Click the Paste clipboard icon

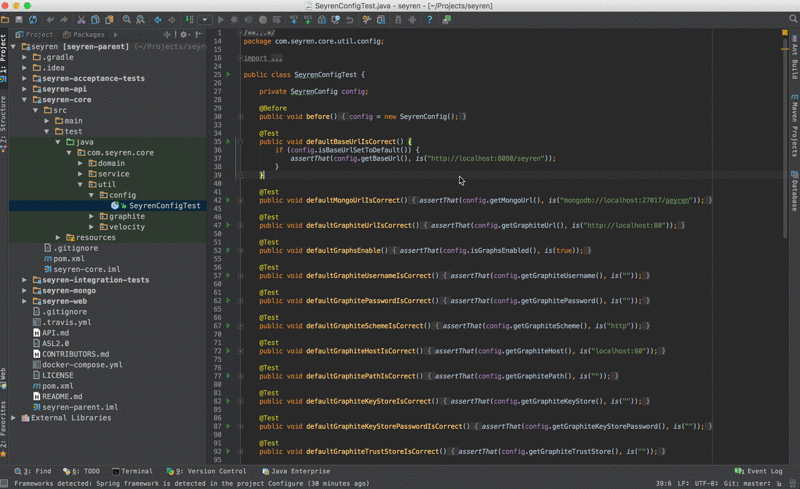[109, 20]
